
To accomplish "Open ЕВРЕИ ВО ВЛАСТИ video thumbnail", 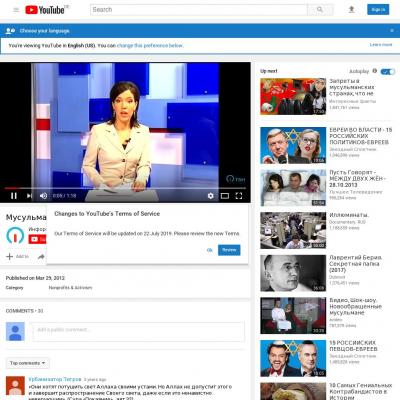I will [293, 145].
